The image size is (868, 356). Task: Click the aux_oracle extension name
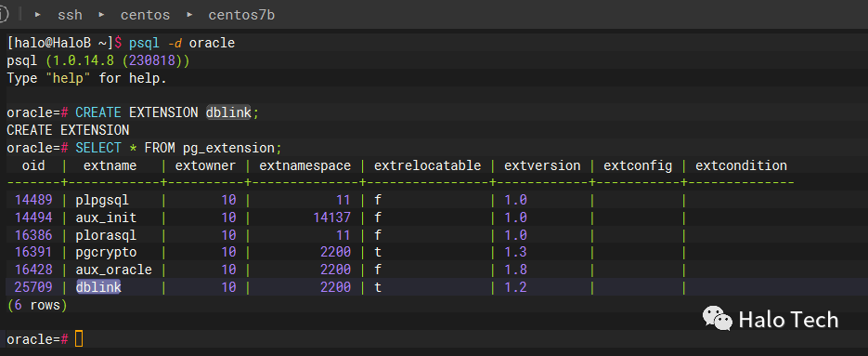113,270
